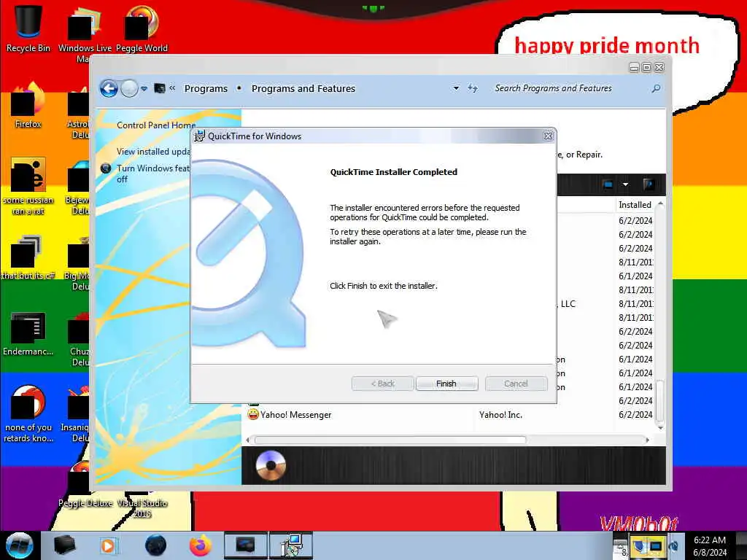747x560 pixels.
Task: Open View installed updates link
Action: point(154,152)
